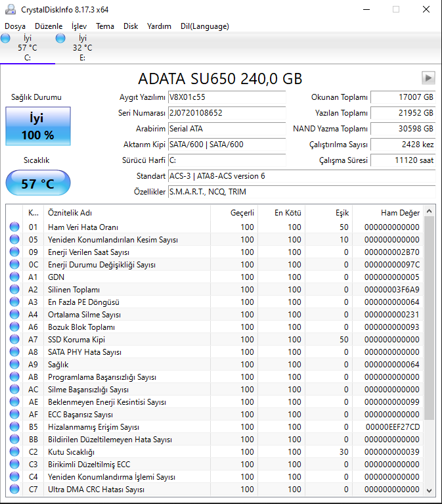Click the status orb for attribute 01
This screenshot has width=442, height=504.
tap(14, 227)
